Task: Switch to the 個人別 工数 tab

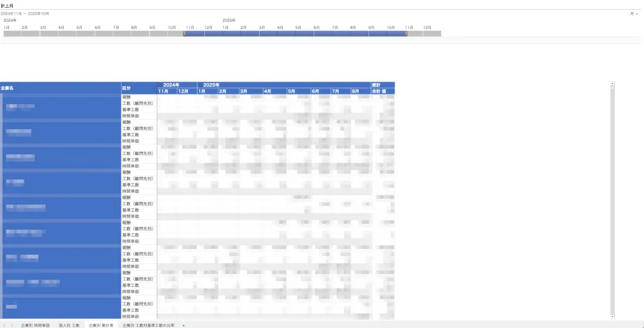Action: pos(69,325)
